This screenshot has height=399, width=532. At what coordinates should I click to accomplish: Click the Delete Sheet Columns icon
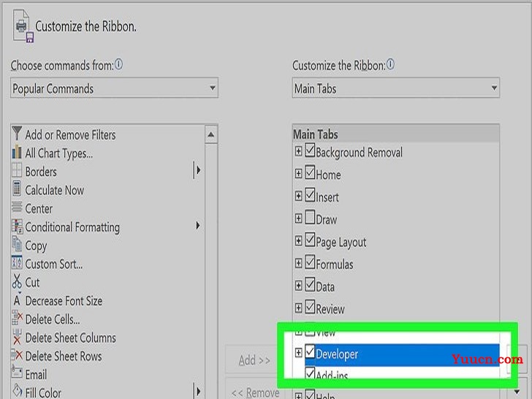tap(17, 337)
